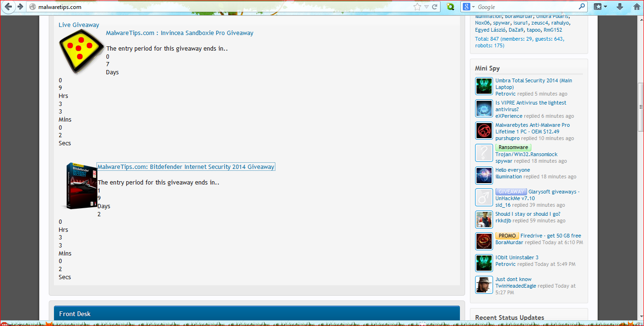Open BoraMurdar's username under Firedrive thread
This screenshot has height=326, width=644.
point(509,242)
